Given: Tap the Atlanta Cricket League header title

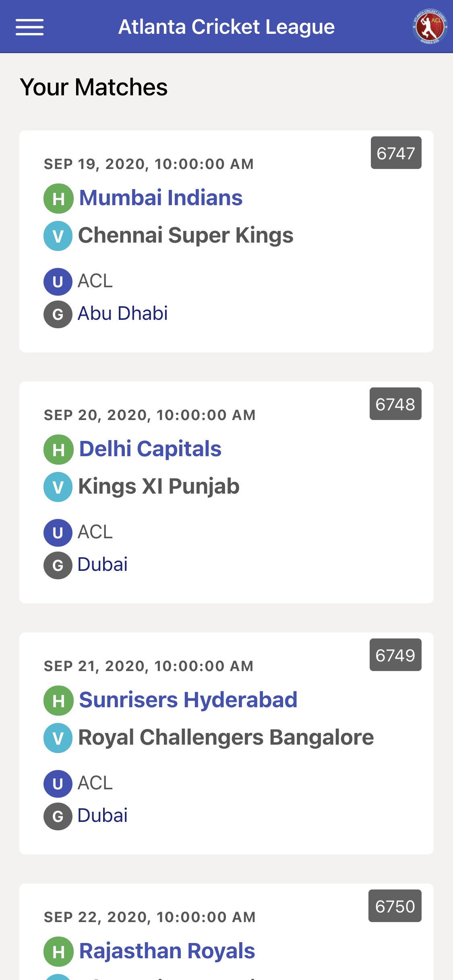Looking at the screenshot, I should [x=226, y=27].
